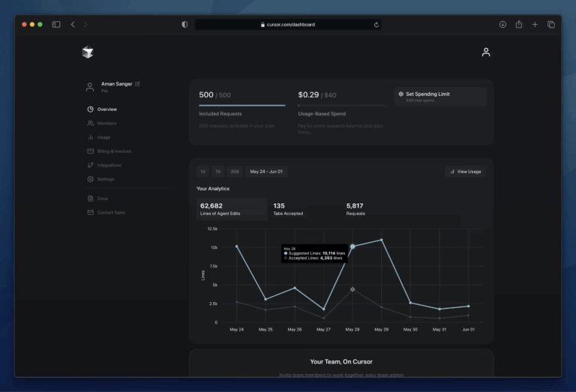Open Billing & Invoices in the sidebar

tap(113, 151)
